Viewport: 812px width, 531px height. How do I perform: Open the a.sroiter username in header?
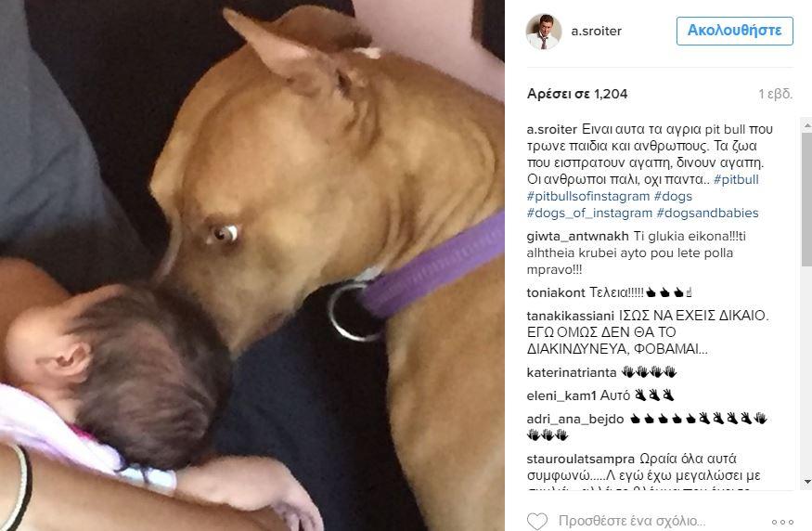596,31
